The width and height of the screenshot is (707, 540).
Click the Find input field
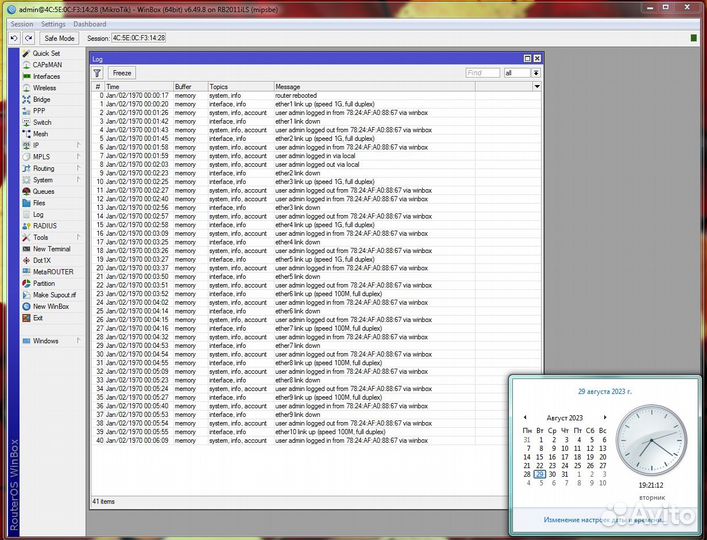[482, 73]
